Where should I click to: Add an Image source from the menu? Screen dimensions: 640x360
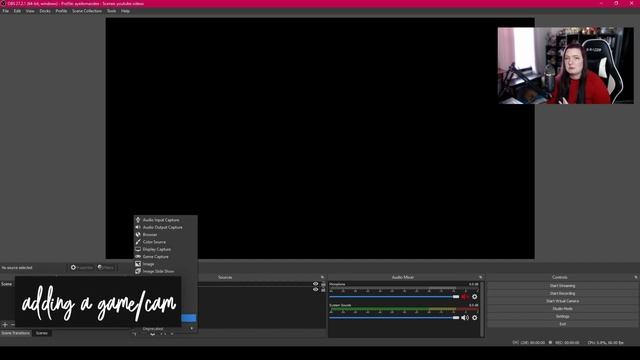pos(165,264)
